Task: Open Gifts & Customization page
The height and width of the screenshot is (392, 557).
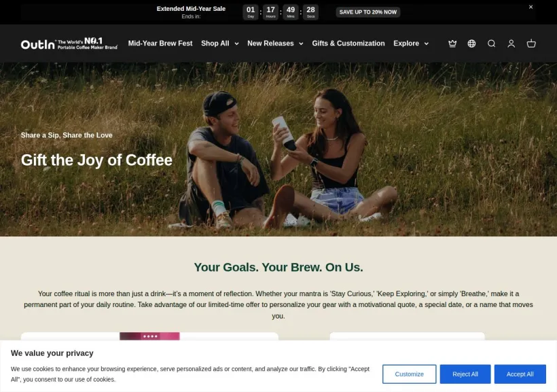Action: pos(348,43)
